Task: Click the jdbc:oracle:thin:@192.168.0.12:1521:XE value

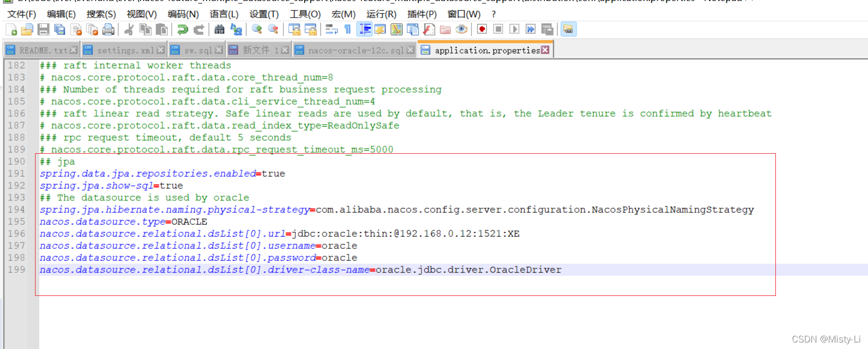Action: point(406,234)
